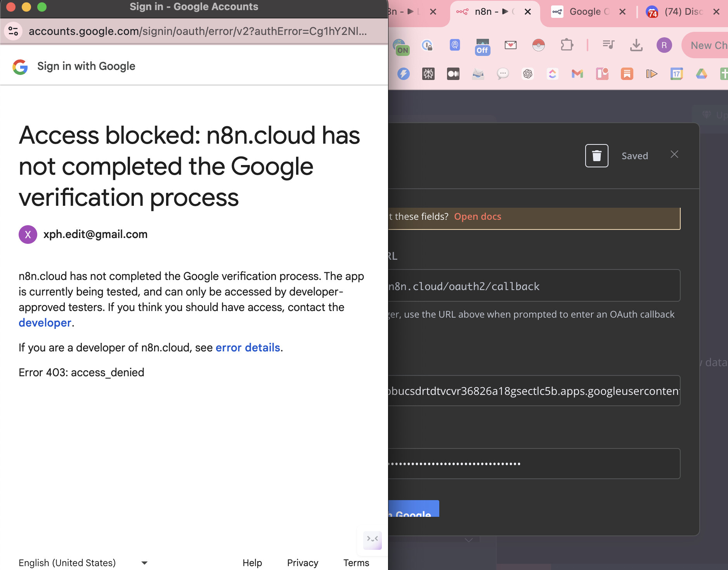Click the clock-with-lock extension icon
Viewport: 728px width, 570px height.
click(x=427, y=46)
